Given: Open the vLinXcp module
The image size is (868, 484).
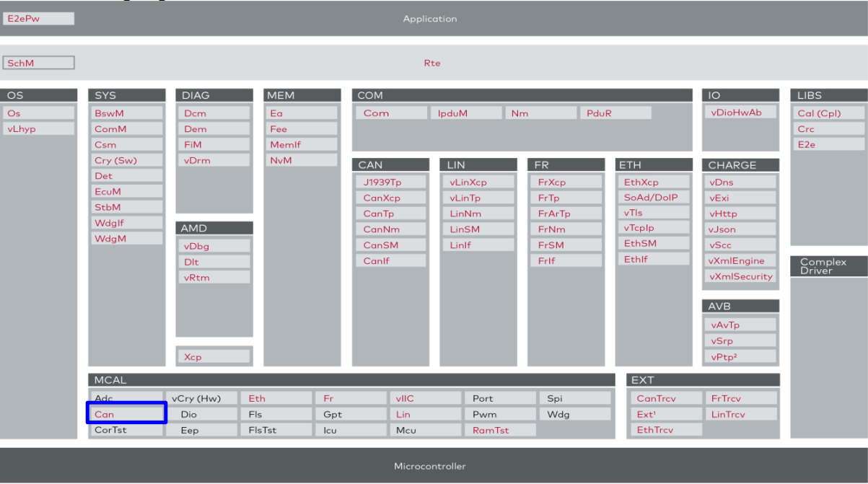Looking at the screenshot, I should point(478,182).
